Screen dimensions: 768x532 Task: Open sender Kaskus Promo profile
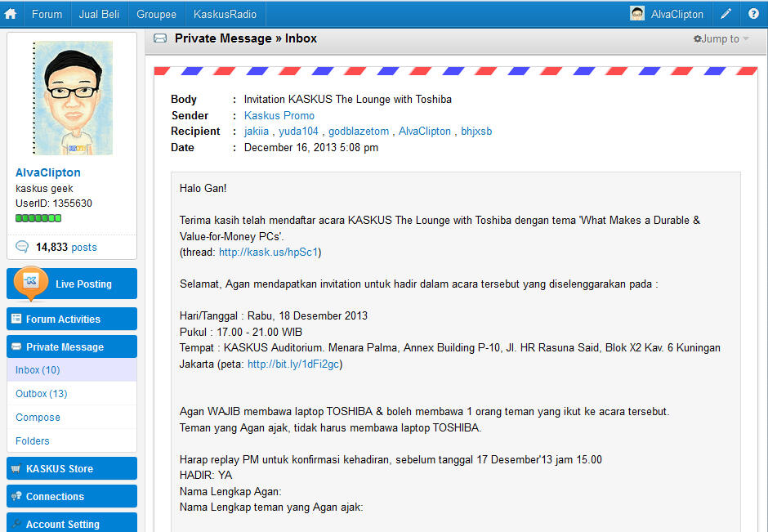(x=279, y=115)
